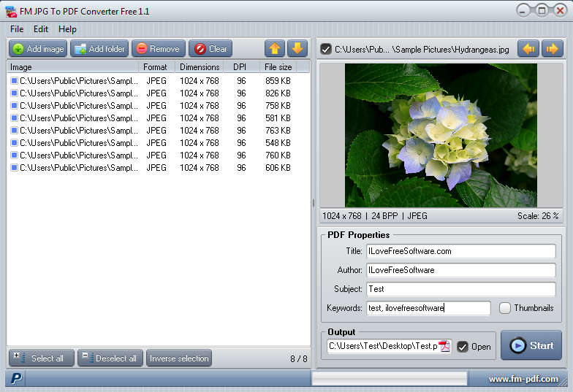Viewport: 573px width, 392px height.
Task: Start the PDF conversion
Action: point(531,345)
